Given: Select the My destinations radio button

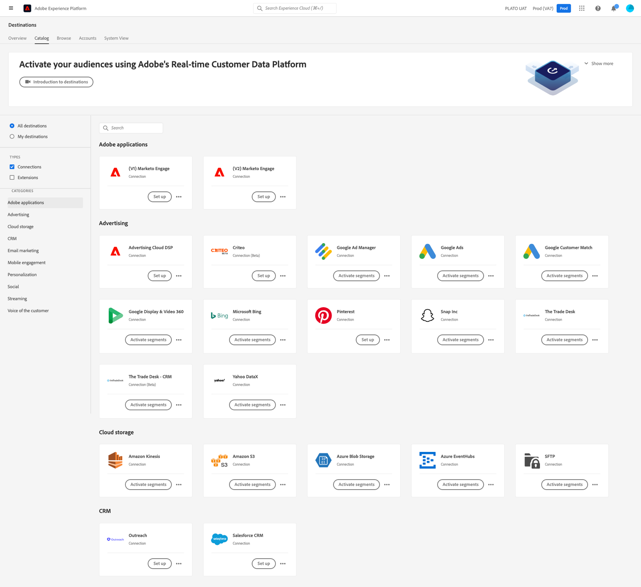Looking at the screenshot, I should 12,136.
